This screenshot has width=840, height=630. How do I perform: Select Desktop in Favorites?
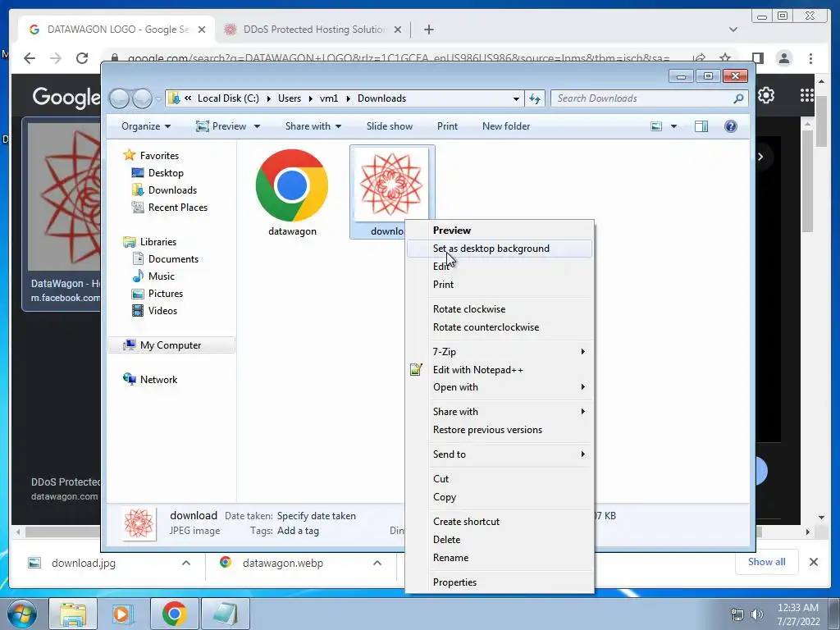tap(166, 173)
